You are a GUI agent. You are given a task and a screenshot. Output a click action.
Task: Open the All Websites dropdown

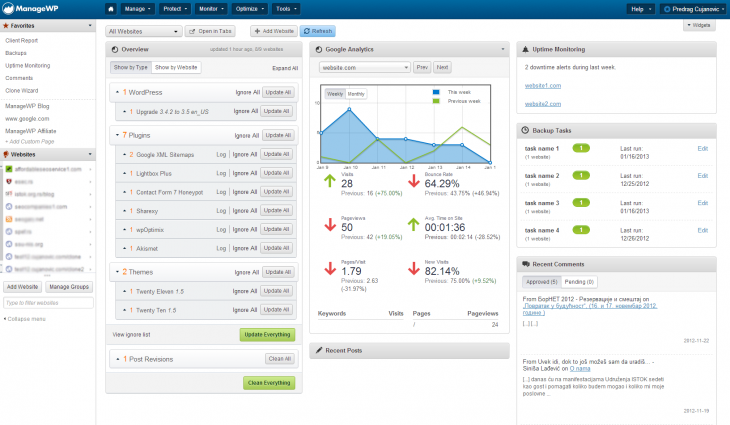[x=143, y=31]
